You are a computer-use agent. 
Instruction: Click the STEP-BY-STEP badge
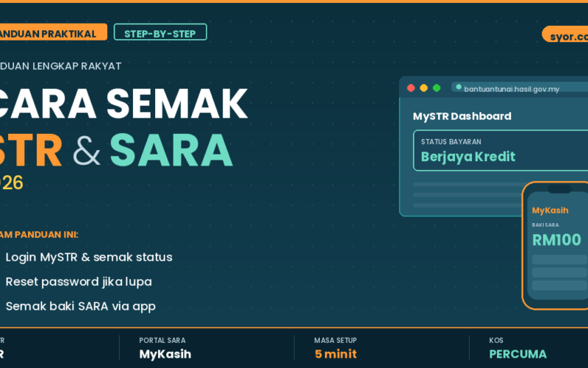160,32
